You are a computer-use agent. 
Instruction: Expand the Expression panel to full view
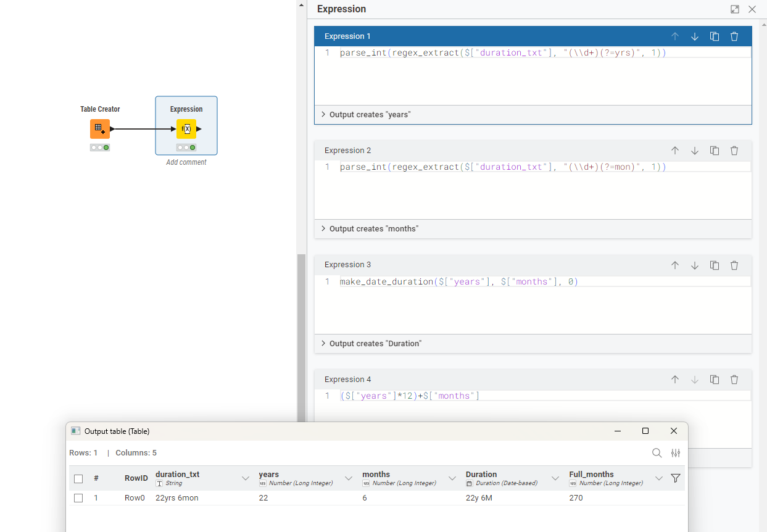tap(734, 9)
